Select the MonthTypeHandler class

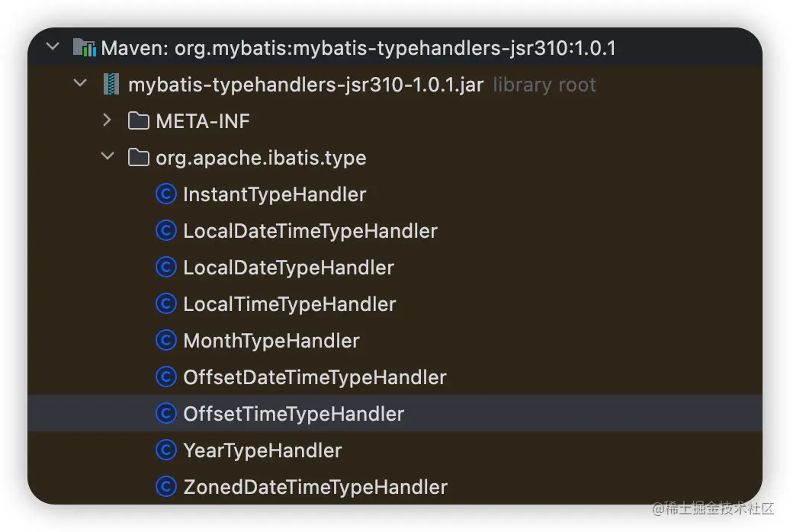pos(271,341)
